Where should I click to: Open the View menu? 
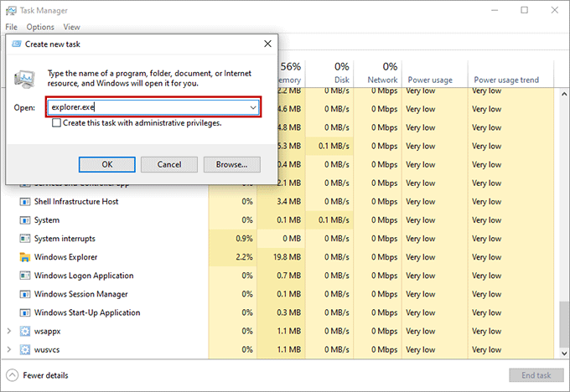tap(71, 28)
